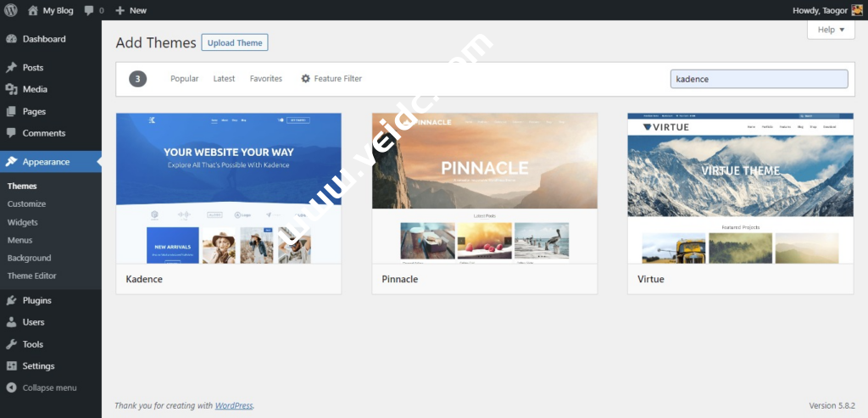The height and width of the screenshot is (418, 868).
Task: Click the plus icon next to New
Action: pos(120,10)
